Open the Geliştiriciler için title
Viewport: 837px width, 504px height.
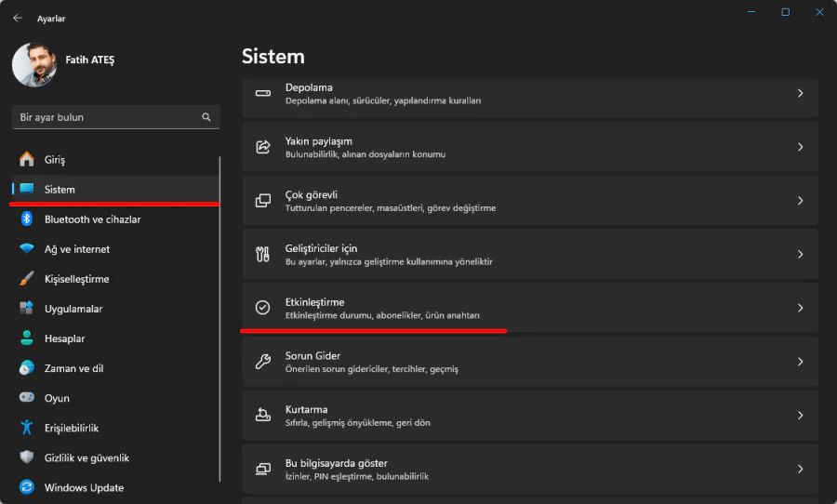point(322,248)
